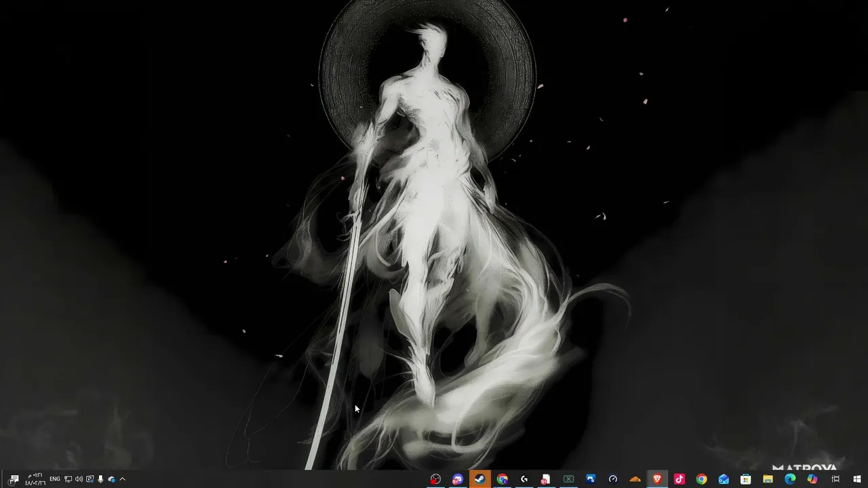Open the volume speaker control
The width and height of the screenshot is (868, 488).
(79, 479)
